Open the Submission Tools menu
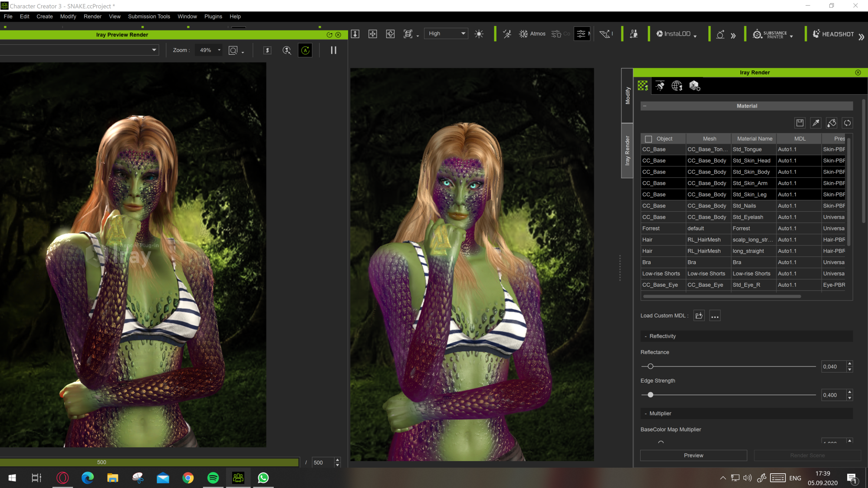Image resolution: width=868 pixels, height=488 pixels. 149,16
